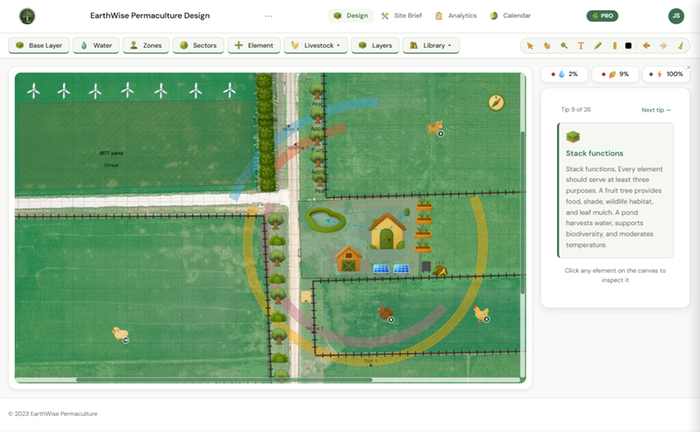
Task: Add a new Element
Action: (254, 46)
